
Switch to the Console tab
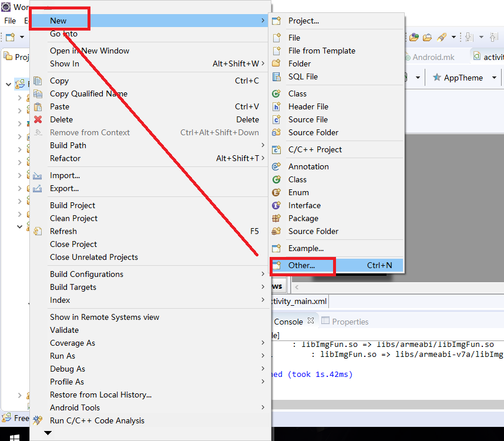click(x=288, y=322)
